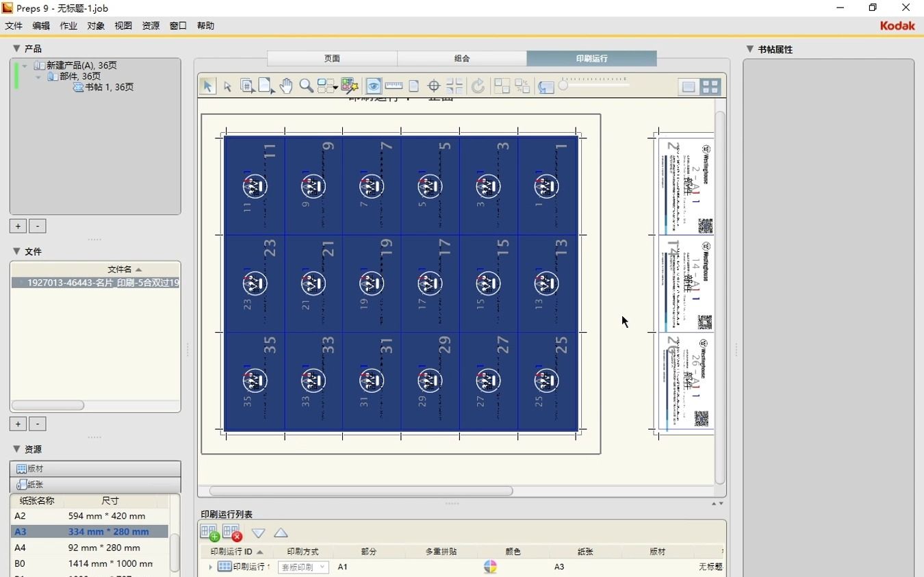Click the CMYK color wheel in press run row
924x577 pixels.
(x=490, y=567)
